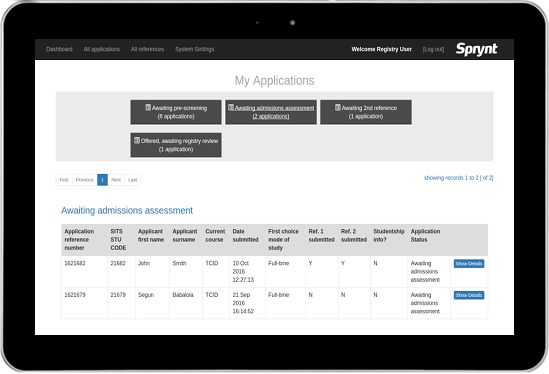Click list icon on Awaiting pre-screening tile

(x=148, y=108)
